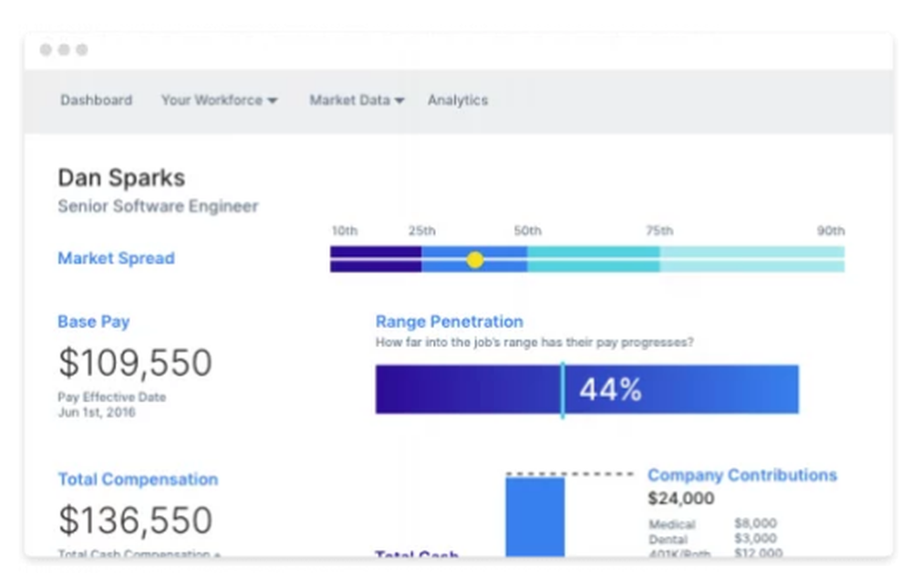912x588 pixels.
Task: Open the Market Data menu
Action: pos(357,100)
